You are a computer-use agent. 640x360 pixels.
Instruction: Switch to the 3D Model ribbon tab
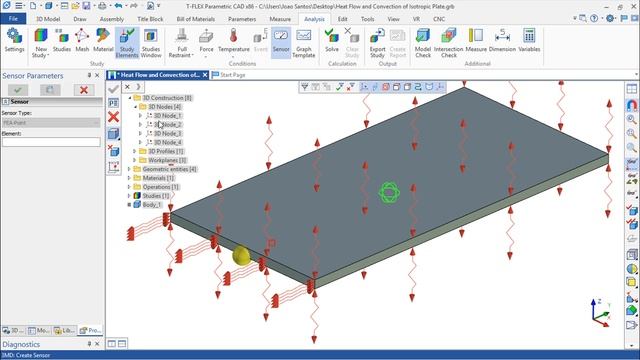pyautogui.click(x=48, y=19)
